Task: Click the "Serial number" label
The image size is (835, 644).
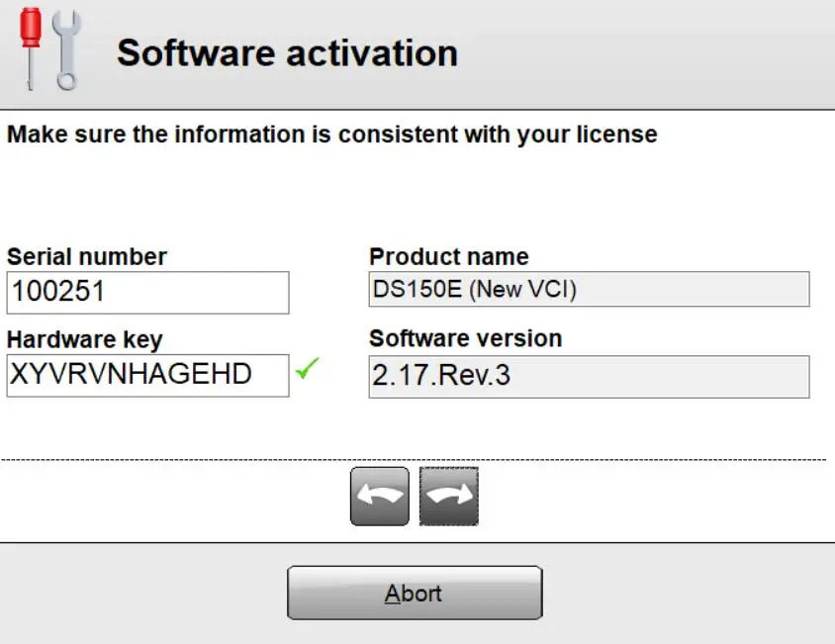Action: [x=87, y=257]
